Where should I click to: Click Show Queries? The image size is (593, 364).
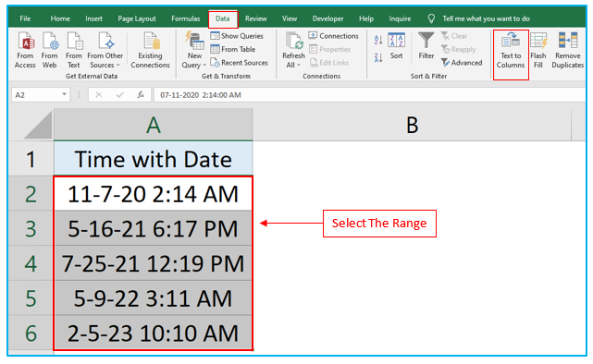237,36
